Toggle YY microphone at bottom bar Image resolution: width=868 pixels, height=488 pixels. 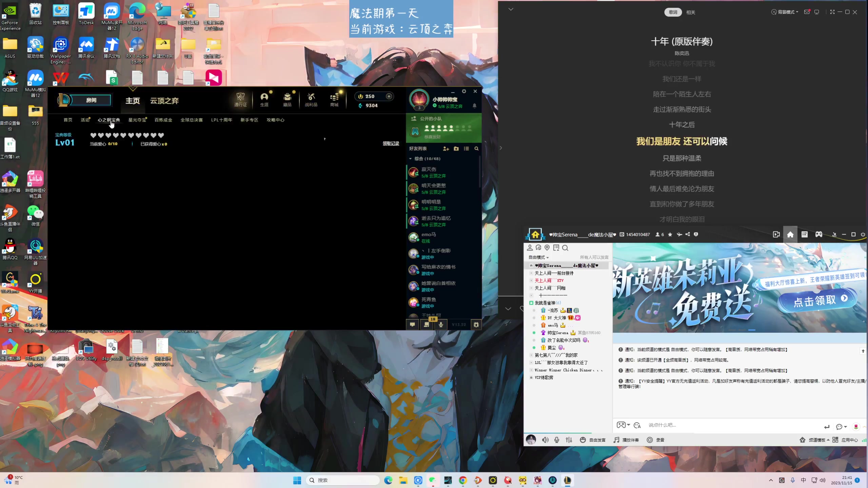pyautogui.click(x=557, y=440)
